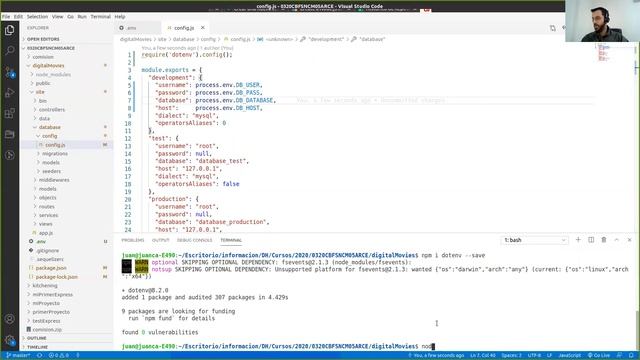Click synchronize changes icon in status bar

(40, 356)
